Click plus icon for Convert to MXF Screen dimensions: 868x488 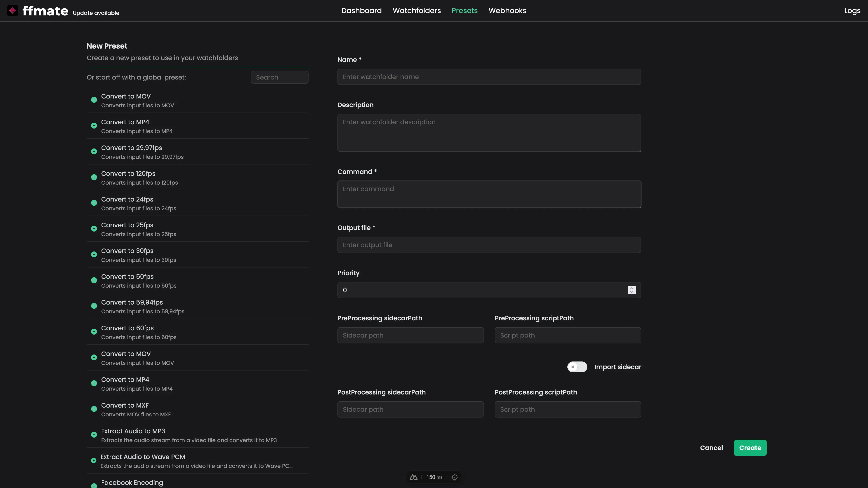94,409
